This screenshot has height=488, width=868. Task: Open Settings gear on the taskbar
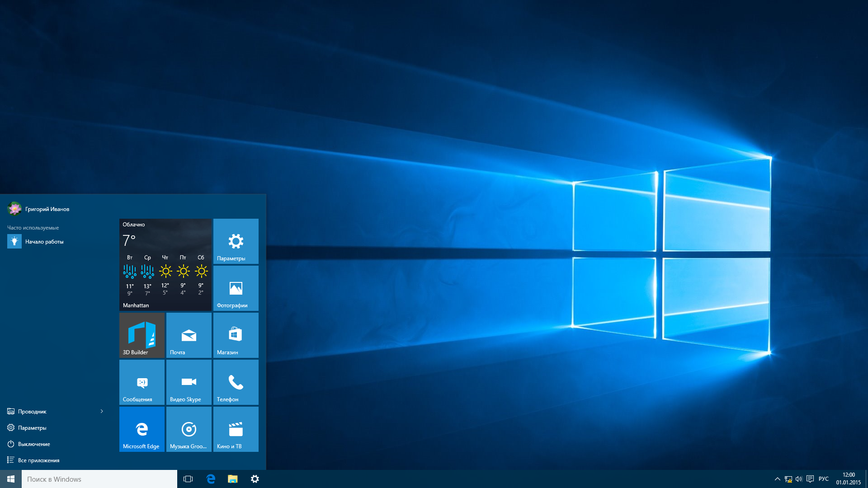pyautogui.click(x=255, y=479)
